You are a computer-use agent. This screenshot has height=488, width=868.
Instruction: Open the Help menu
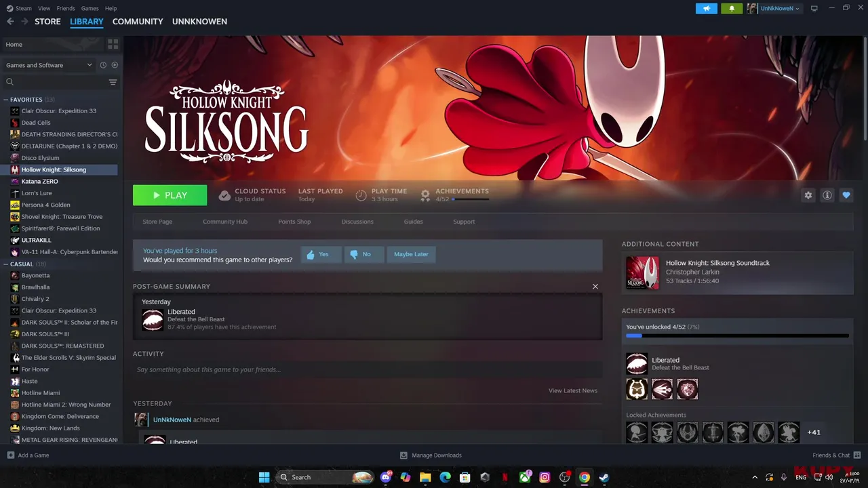coord(111,8)
